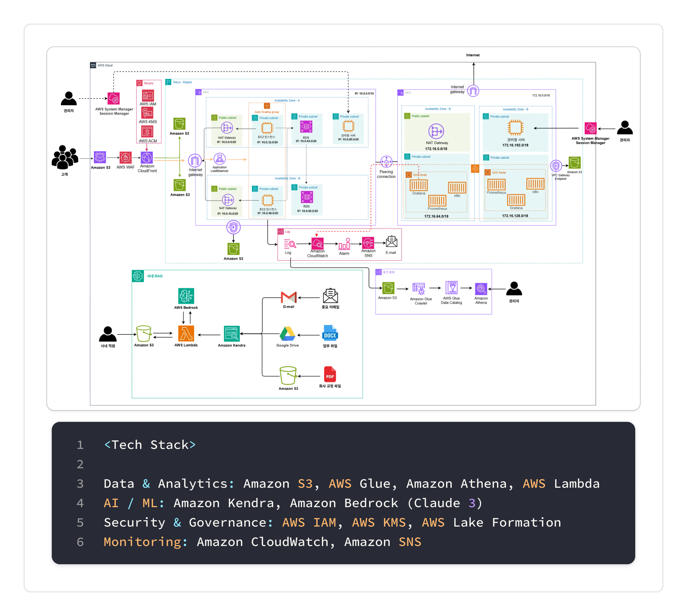Screen dimensions: 687x616
Task: Click the Alarm icon in Log box
Action: (344, 244)
